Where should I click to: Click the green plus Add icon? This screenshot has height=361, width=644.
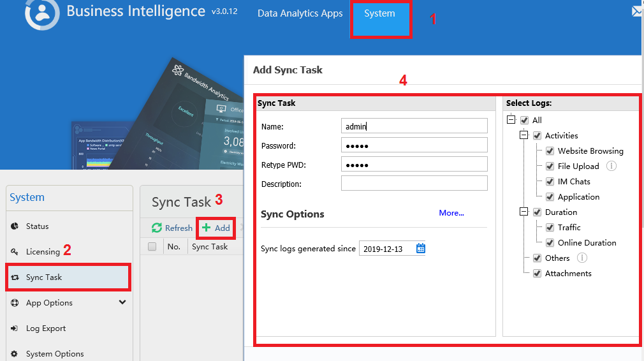[x=206, y=228]
